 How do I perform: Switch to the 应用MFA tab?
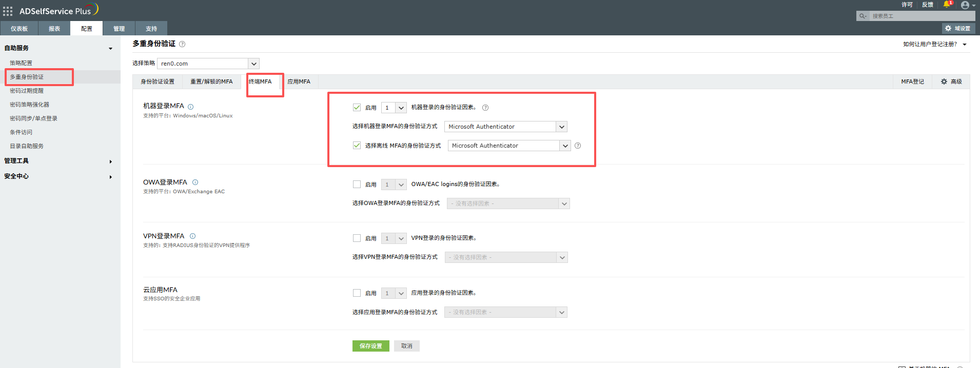(299, 81)
